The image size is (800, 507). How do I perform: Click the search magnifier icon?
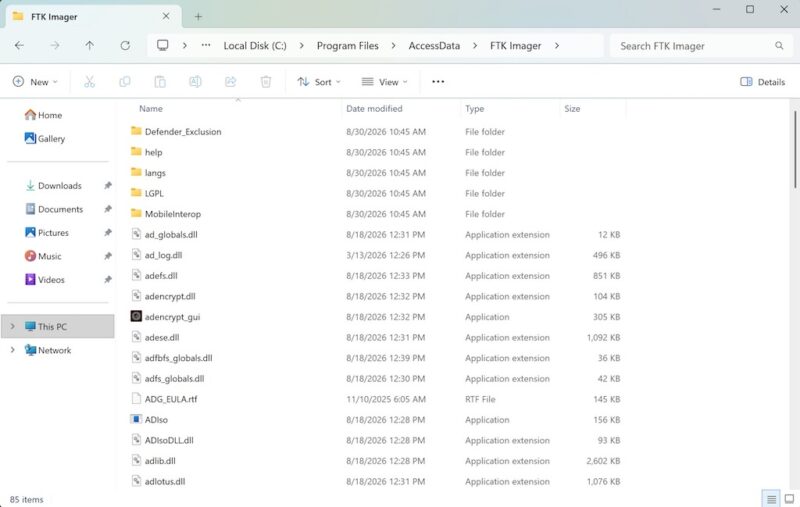[x=779, y=46]
